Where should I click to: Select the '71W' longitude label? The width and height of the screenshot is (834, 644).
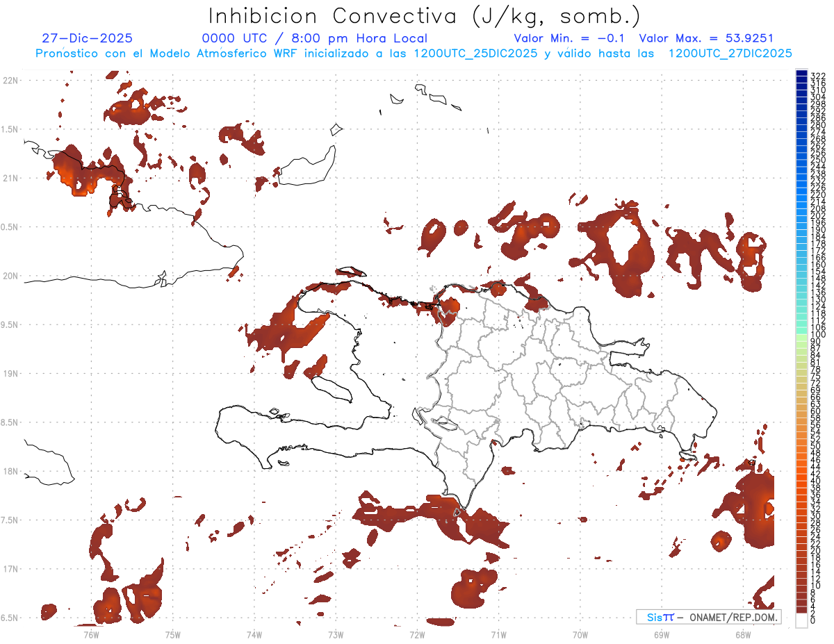(x=498, y=634)
